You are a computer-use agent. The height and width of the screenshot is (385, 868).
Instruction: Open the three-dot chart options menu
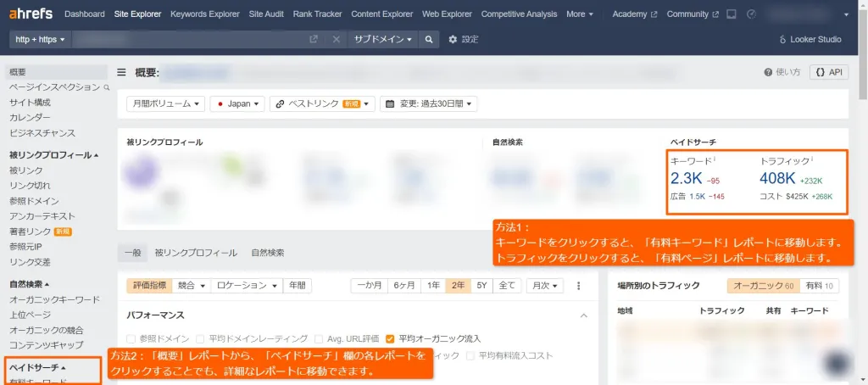(579, 286)
